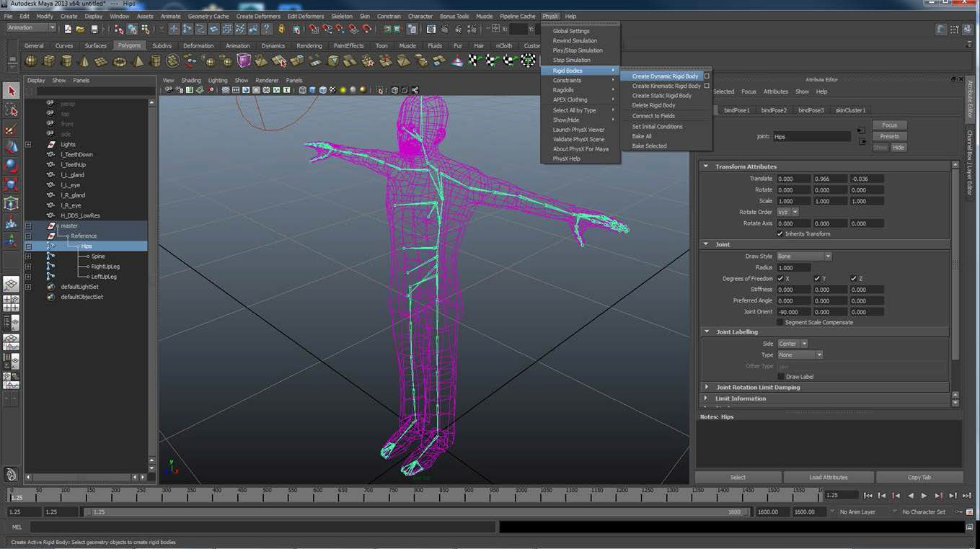
Task: Toggle the Inherits Transform checkbox
Action: pyautogui.click(x=780, y=233)
